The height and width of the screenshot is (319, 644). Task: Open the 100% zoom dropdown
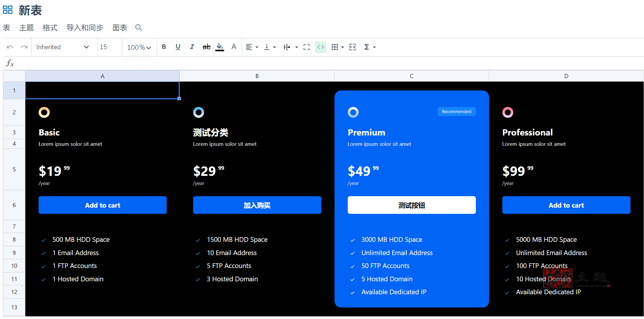tap(139, 47)
